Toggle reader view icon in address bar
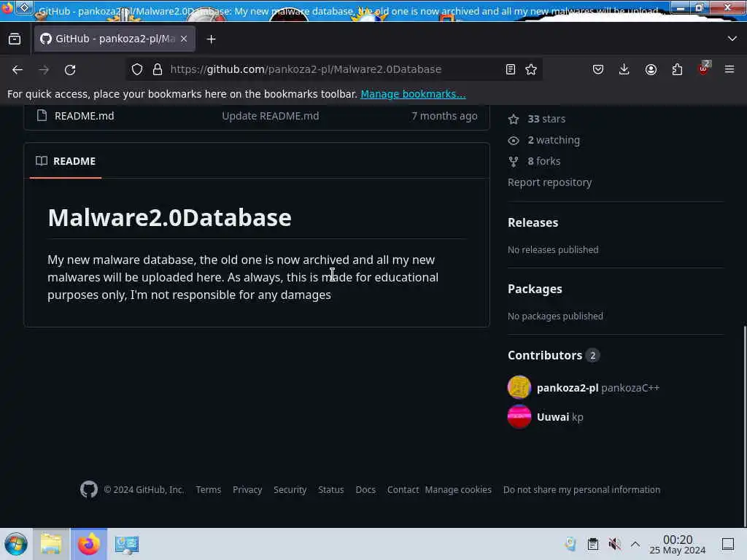Image resolution: width=747 pixels, height=560 pixels. pos(510,69)
